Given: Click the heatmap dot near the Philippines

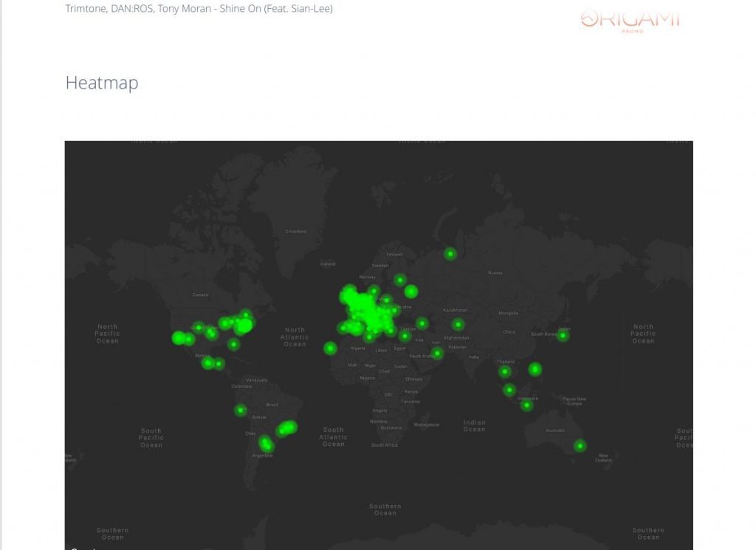Looking at the screenshot, I should coord(535,369).
